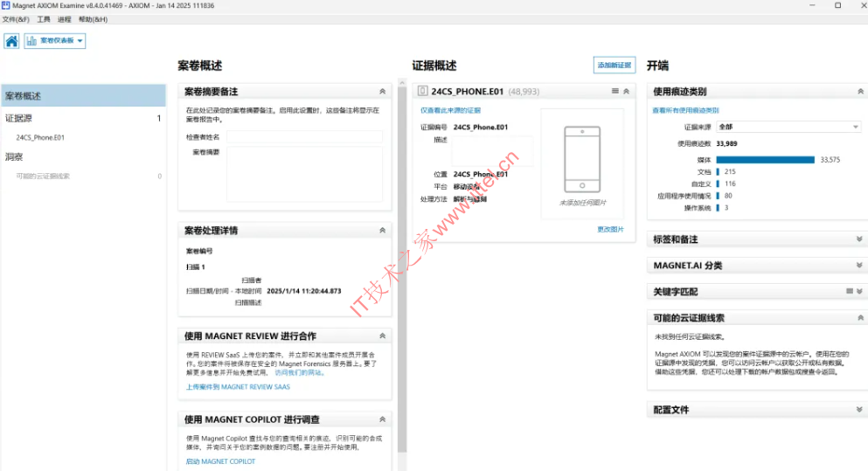The width and height of the screenshot is (868, 471).
Task: Click the 媒体 bar in the chart
Action: point(765,160)
